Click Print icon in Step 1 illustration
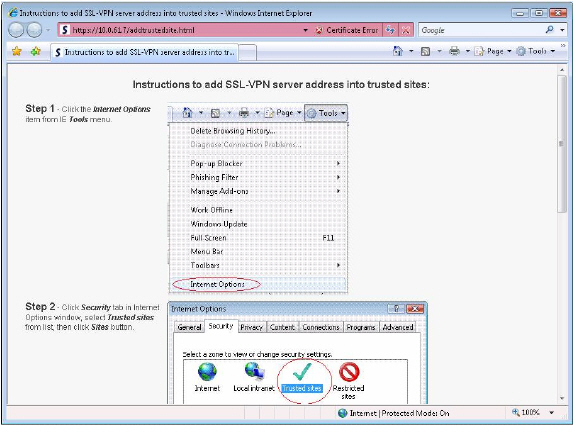576x446 pixels. [244, 113]
